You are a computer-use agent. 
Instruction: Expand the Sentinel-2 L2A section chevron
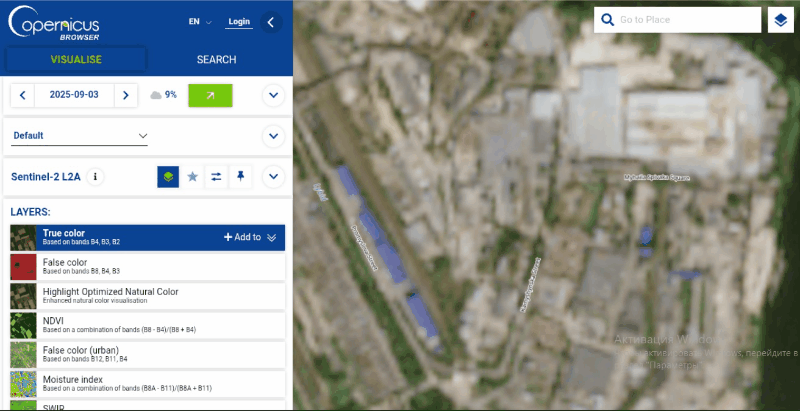coord(273,177)
